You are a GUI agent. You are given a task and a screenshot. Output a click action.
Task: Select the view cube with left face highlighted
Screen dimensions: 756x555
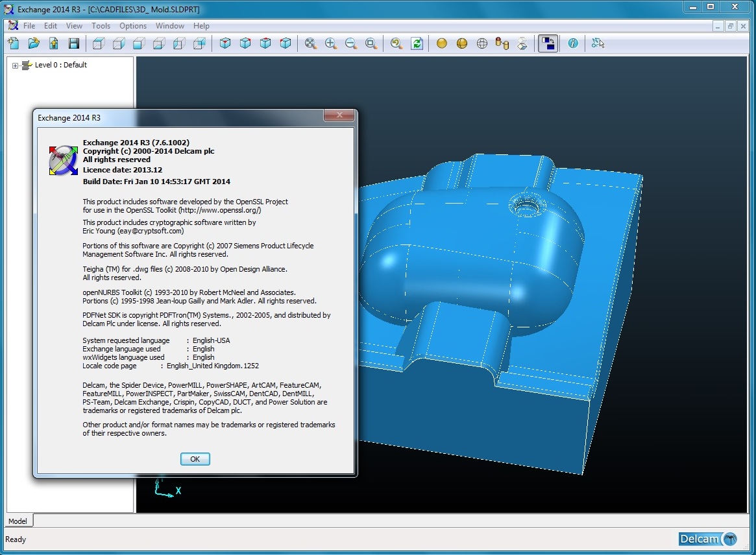coord(179,43)
